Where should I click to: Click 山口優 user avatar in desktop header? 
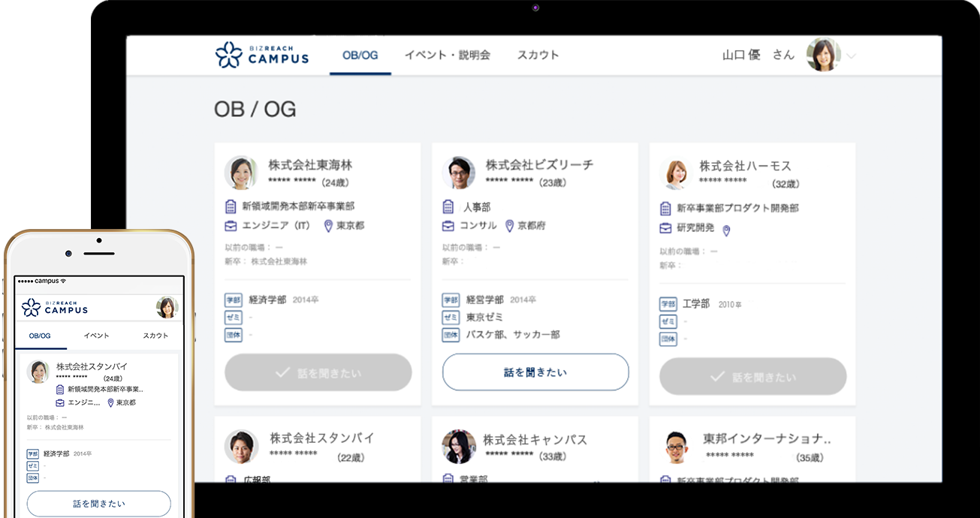coord(822,55)
